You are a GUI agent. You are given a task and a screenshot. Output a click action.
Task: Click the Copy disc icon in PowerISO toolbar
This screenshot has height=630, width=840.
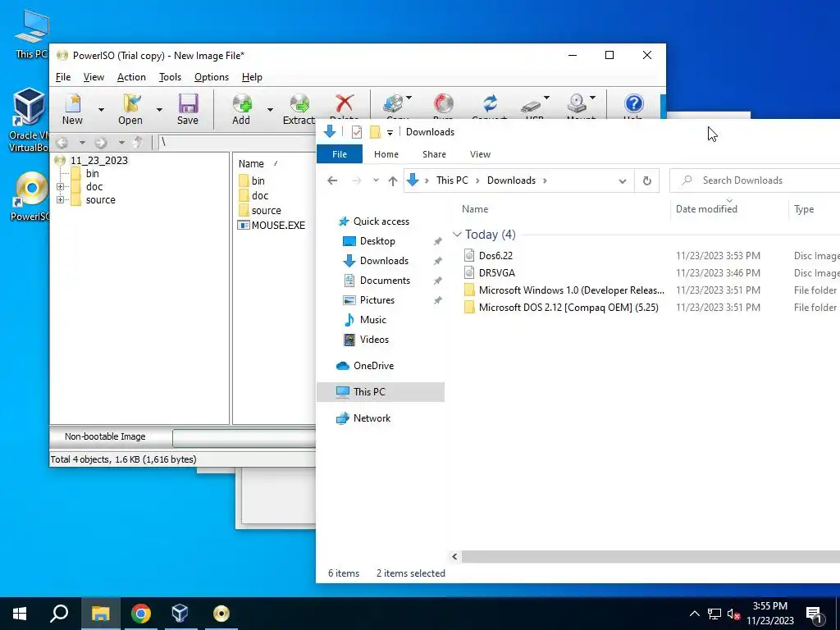pyautogui.click(x=394, y=103)
